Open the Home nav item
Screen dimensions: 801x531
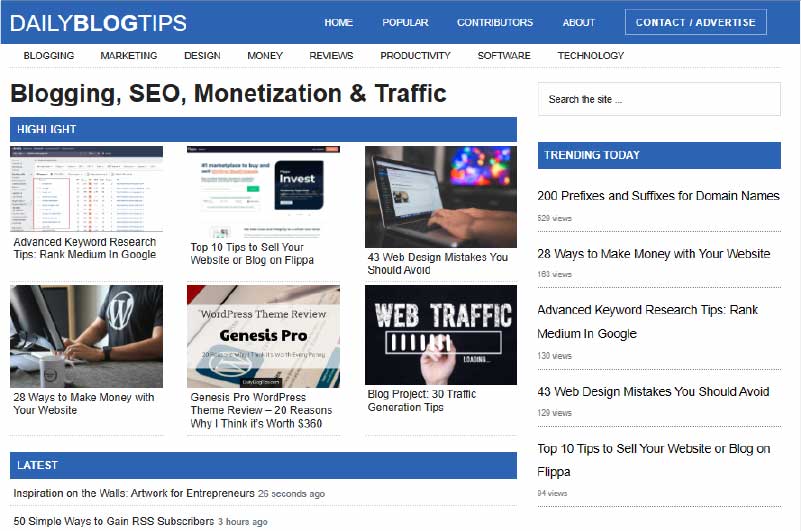coord(338,22)
